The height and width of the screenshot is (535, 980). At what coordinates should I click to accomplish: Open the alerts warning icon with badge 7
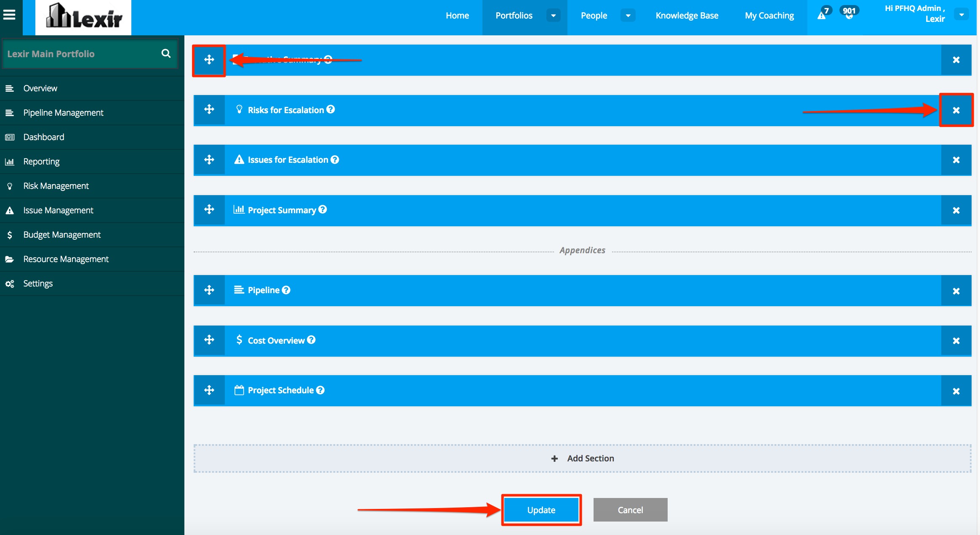(822, 15)
